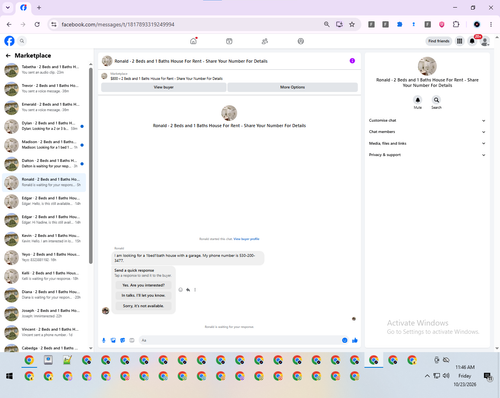Viewport: 500px width, 398px height.
Task: Attach a file icon in composer
Action: (x=113, y=340)
